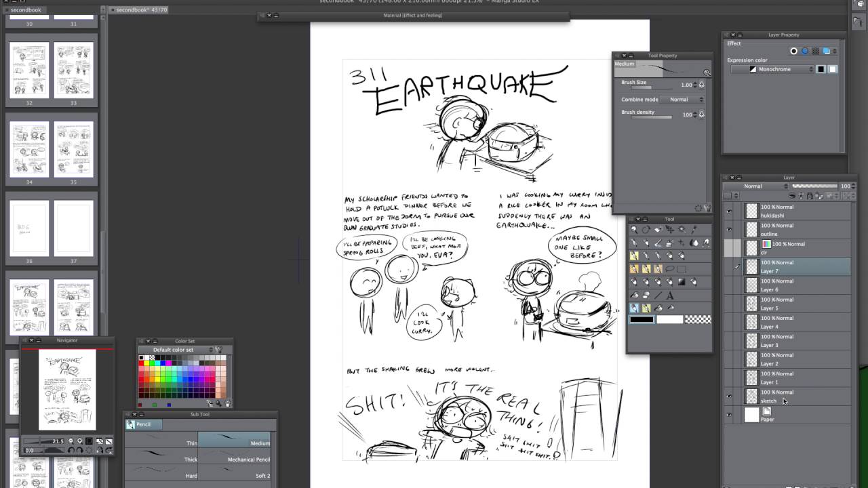The image size is (868, 488).
Task: Zoom in using Navigator zoom-in icon
Action: 80,441
